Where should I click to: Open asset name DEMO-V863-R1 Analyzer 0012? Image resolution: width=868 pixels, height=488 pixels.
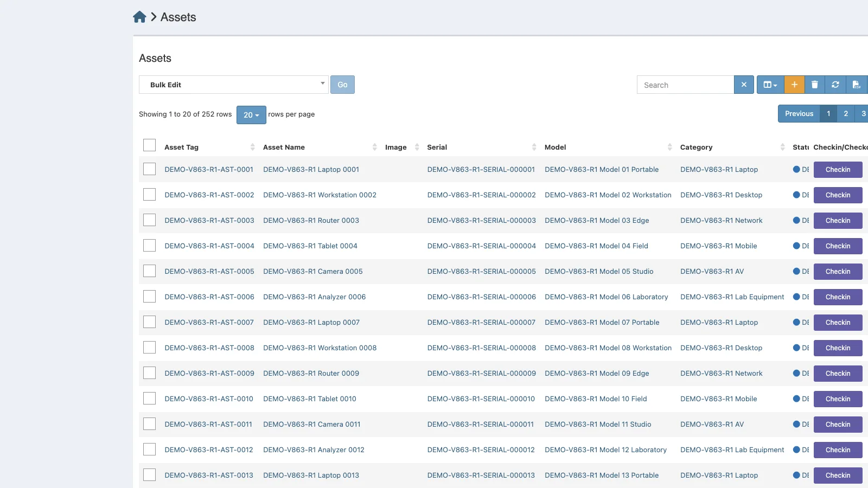click(314, 450)
